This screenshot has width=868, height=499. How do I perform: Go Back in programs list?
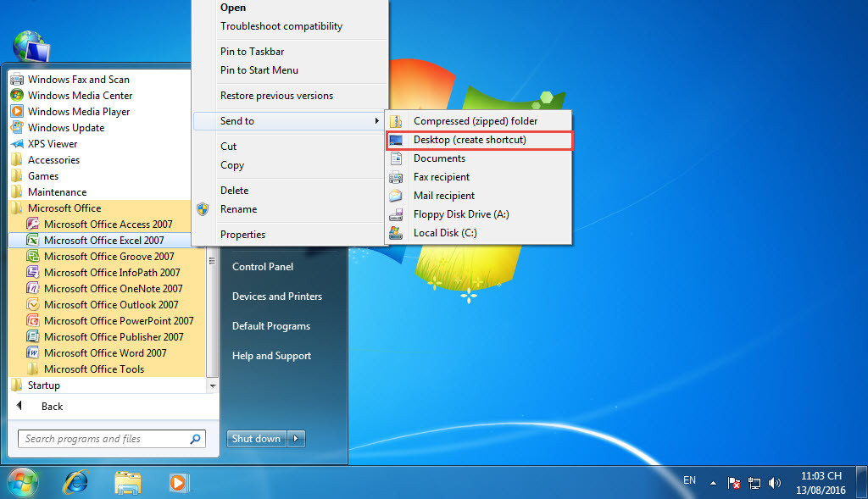point(52,406)
